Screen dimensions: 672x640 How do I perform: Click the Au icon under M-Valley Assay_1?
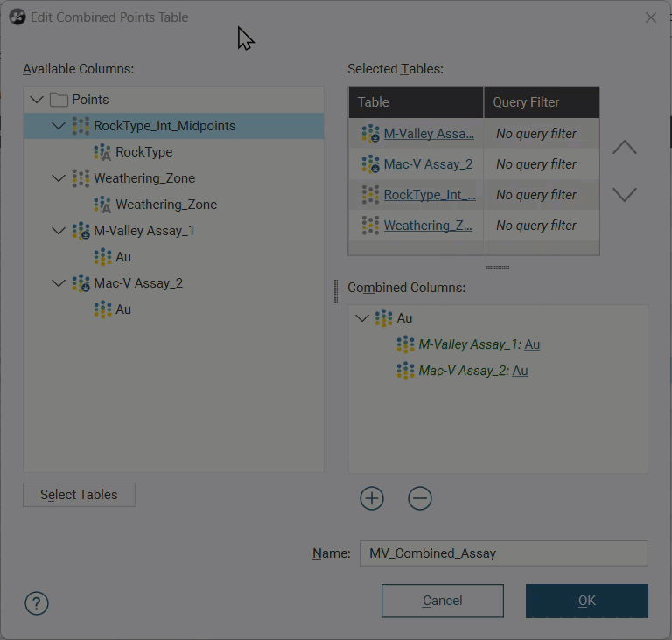pyautogui.click(x=102, y=257)
